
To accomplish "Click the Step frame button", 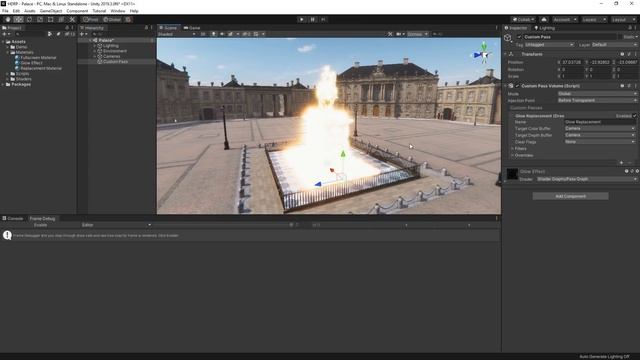I will pos(323,19).
